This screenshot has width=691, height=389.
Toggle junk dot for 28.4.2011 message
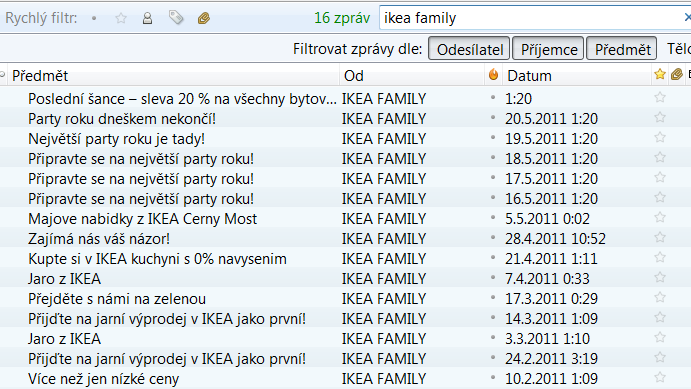493,237
